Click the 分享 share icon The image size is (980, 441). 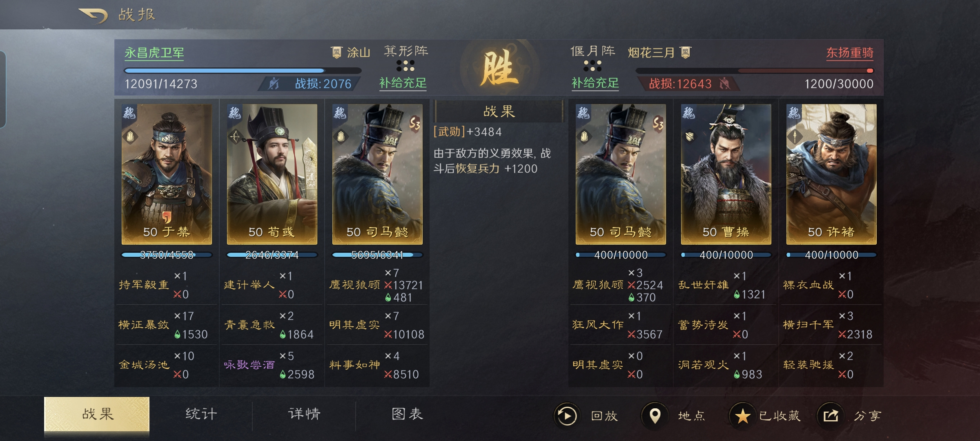[831, 416]
